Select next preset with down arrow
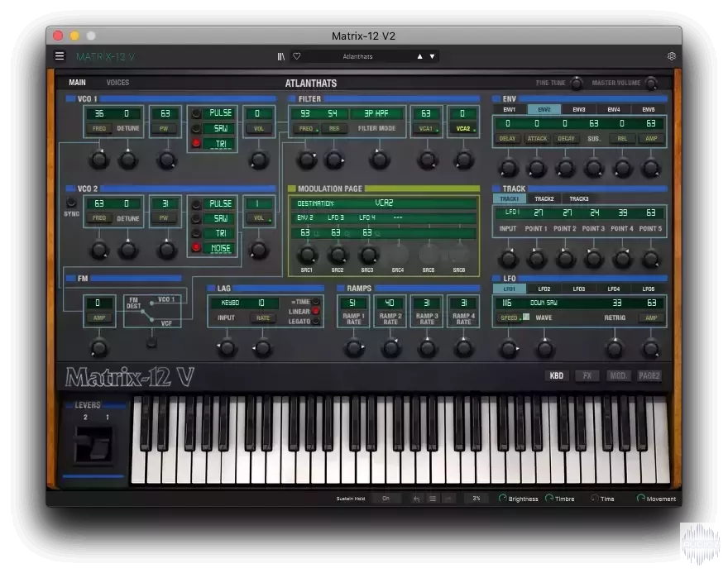Image resolution: width=728 pixels, height=573 pixels. (x=432, y=56)
